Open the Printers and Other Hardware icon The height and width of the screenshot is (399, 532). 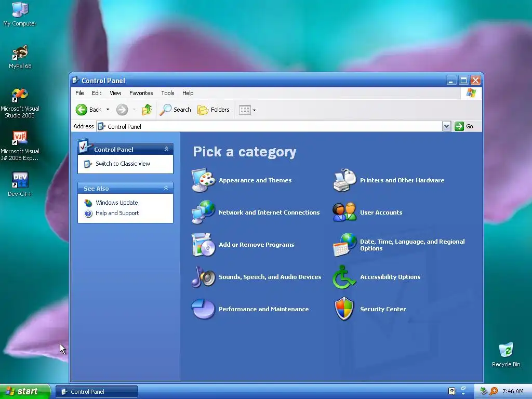coord(344,180)
